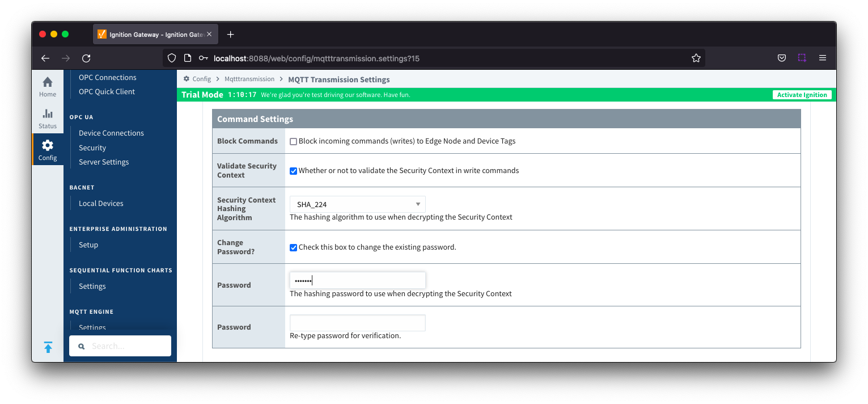Click the Activate Ignition button
868x404 pixels.
tap(802, 95)
